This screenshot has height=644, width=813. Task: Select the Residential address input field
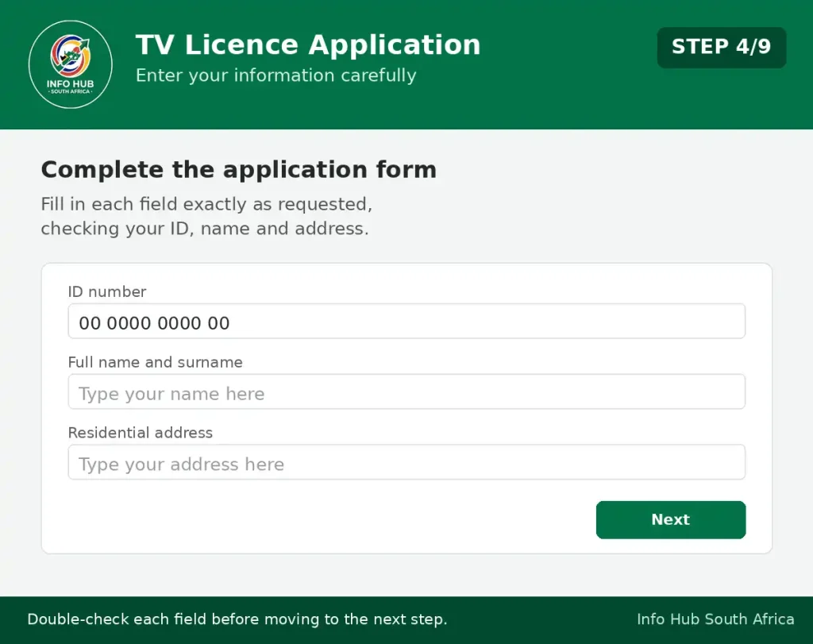(x=406, y=462)
